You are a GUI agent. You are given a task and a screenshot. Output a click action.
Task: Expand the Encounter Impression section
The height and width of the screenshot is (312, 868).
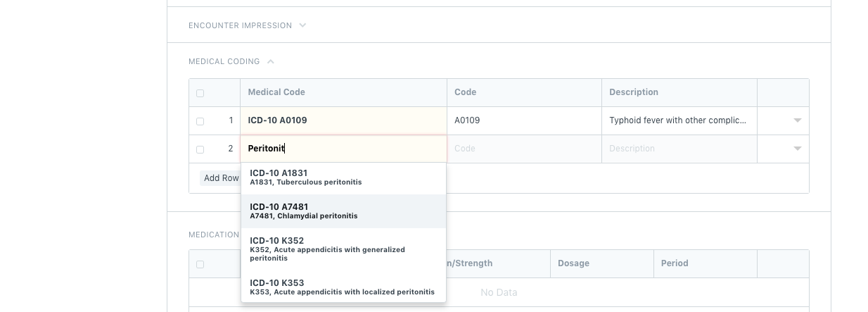[x=302, y=25]
